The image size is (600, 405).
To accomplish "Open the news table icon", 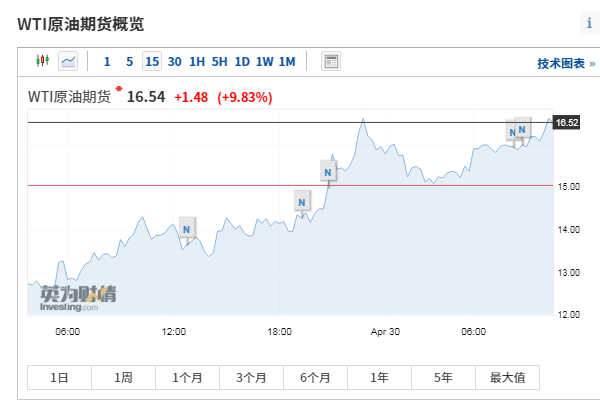I will coord(331,62).
